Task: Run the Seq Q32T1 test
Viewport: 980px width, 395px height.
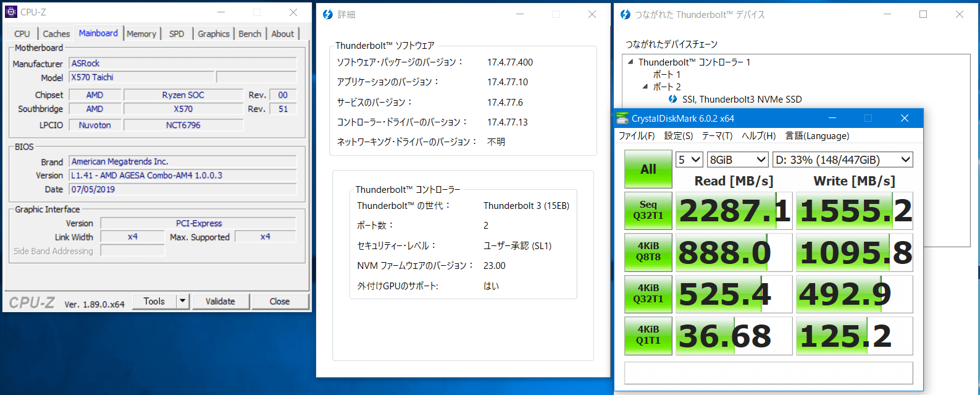Action: click(648, 210)
